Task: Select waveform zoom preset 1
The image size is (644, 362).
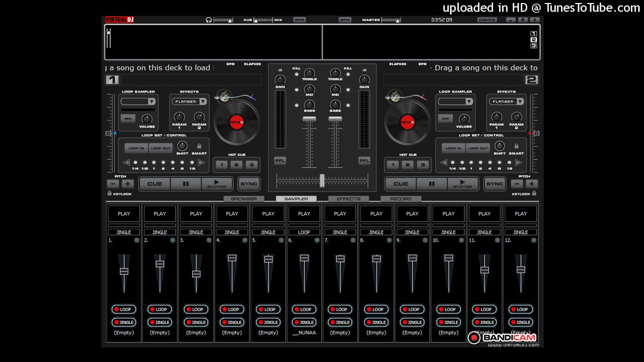Action: (534, 34)
